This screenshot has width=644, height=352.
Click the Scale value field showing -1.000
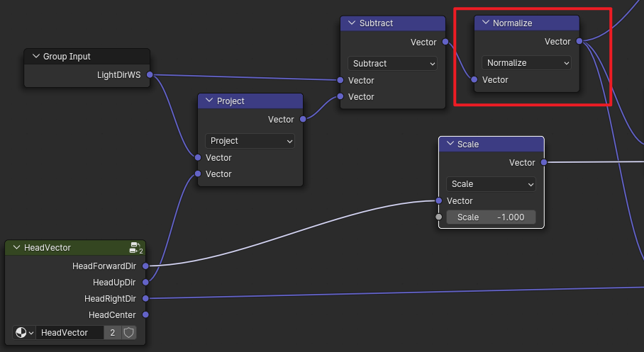point(491,217)
